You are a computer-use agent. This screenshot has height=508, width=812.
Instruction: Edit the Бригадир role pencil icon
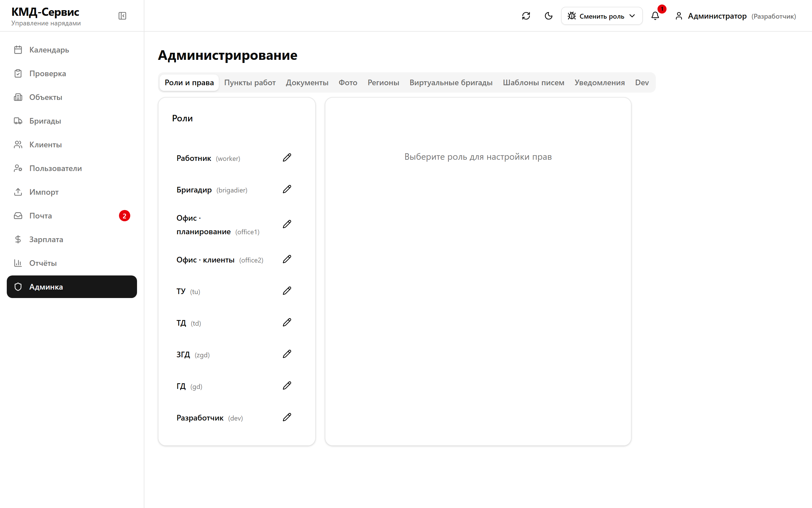pyautogui.click(x=287, y=189)
